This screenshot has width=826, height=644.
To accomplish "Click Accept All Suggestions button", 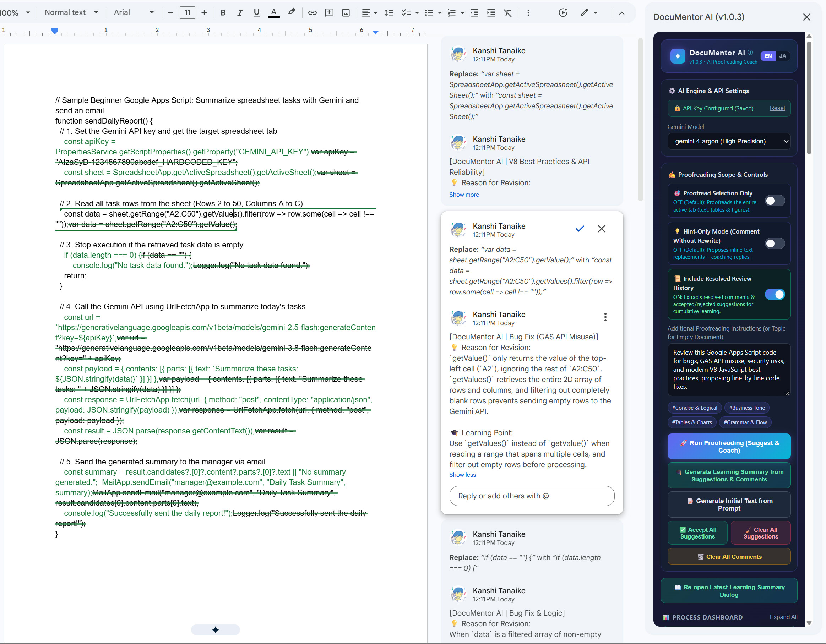I will (x=697, y=533).
